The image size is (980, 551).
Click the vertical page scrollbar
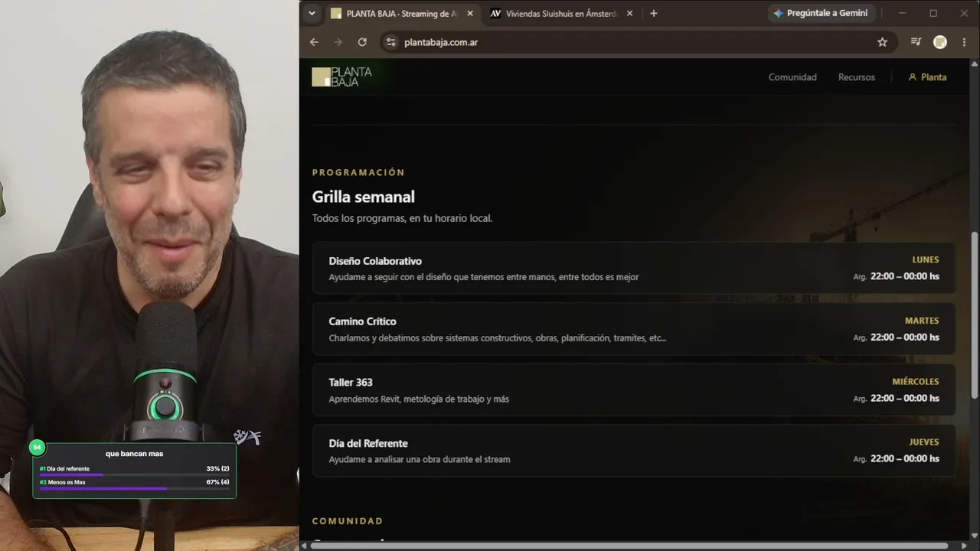[975, 314]
